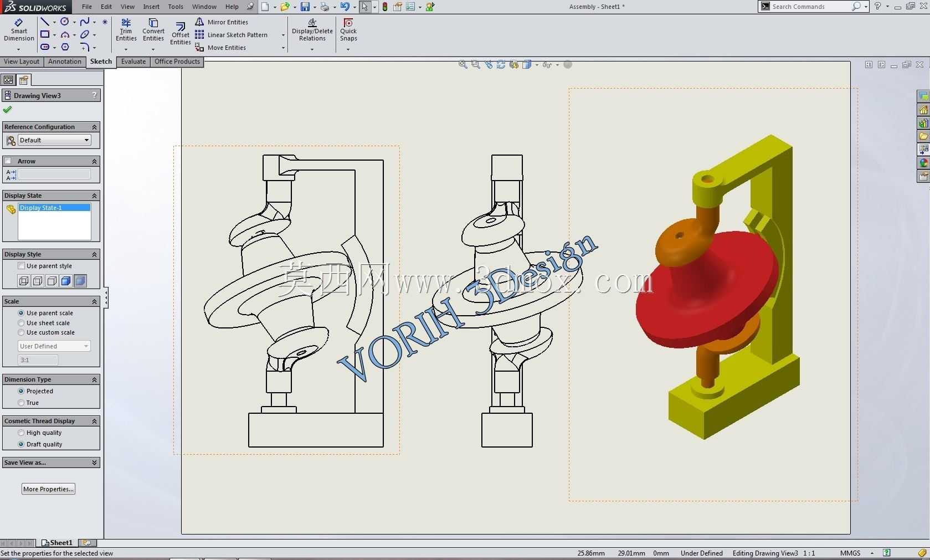Screen dimensions: 930x560
Task: Open Display/Delete Relations
Action: point(312,30)
